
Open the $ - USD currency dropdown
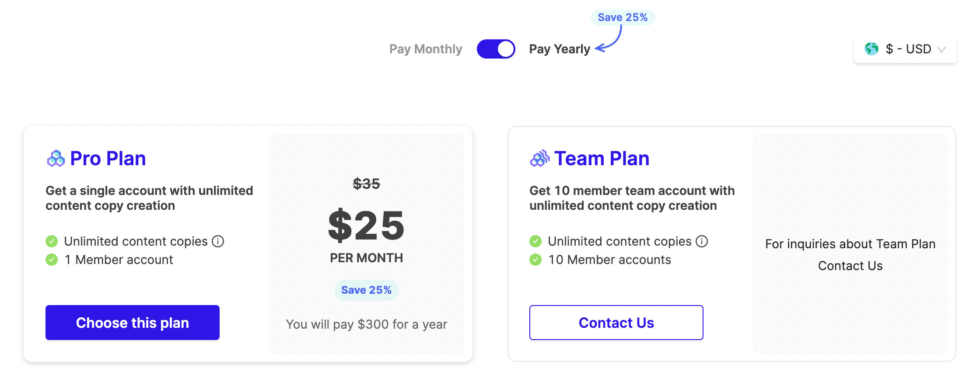(x=908, y=49)
